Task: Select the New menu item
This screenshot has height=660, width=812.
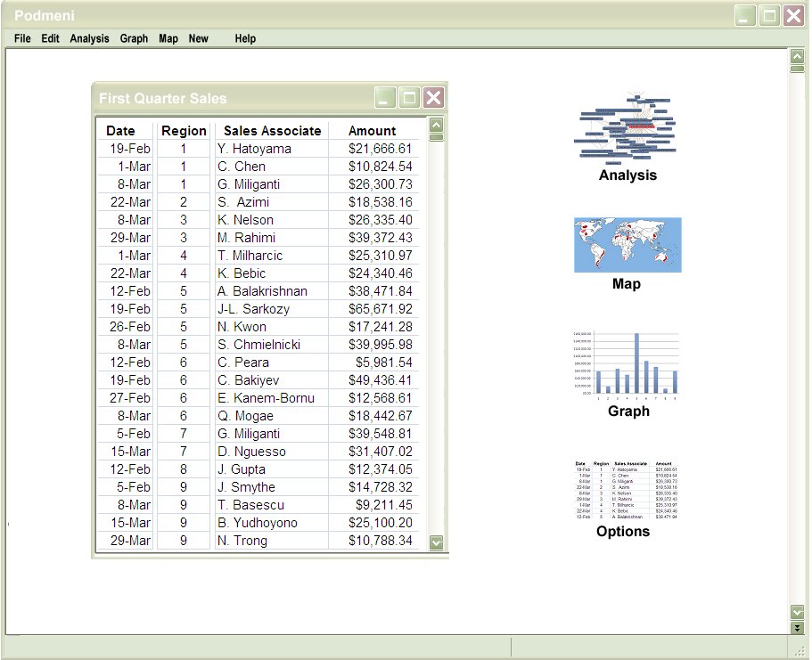Action: (x=198, y=38)
